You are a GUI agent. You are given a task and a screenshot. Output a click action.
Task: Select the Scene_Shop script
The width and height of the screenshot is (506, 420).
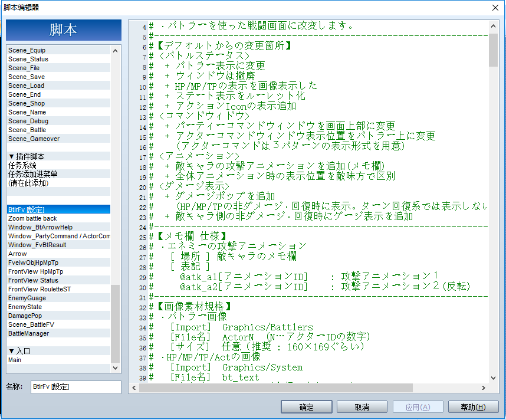(59, 103)
